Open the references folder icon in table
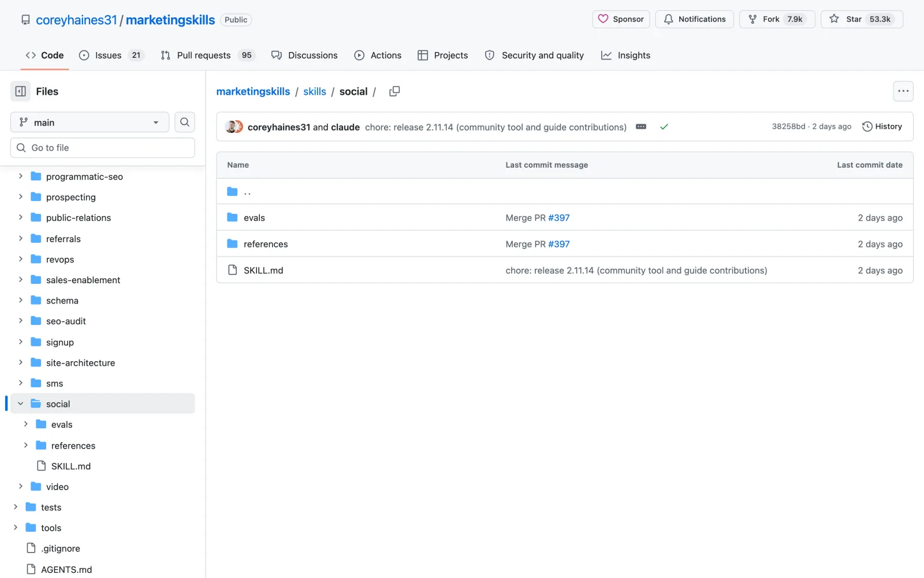The width and height of the screenshot is (924, 578). (x=232, y=244)
